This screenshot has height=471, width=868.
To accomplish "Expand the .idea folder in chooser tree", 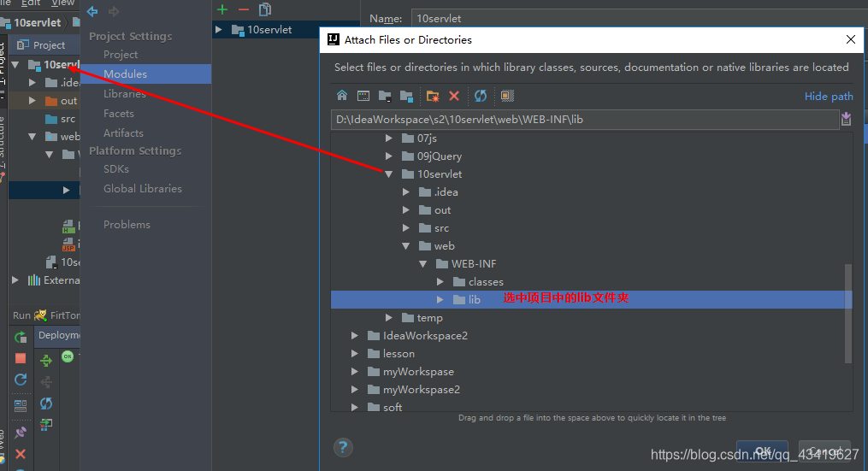I will tap(405, 192).
